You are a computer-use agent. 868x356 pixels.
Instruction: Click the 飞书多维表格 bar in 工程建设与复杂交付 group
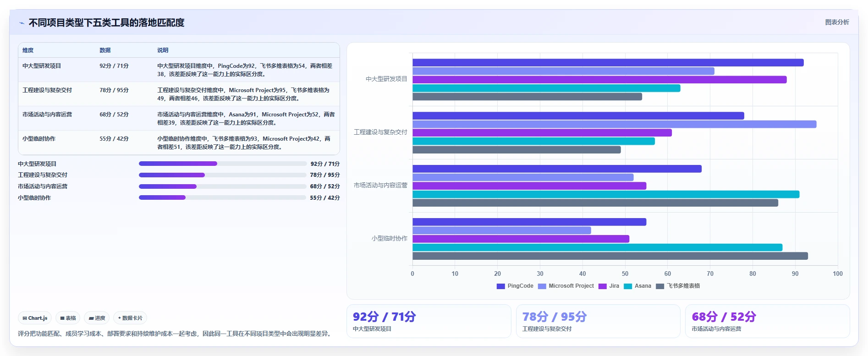[516, 150]
